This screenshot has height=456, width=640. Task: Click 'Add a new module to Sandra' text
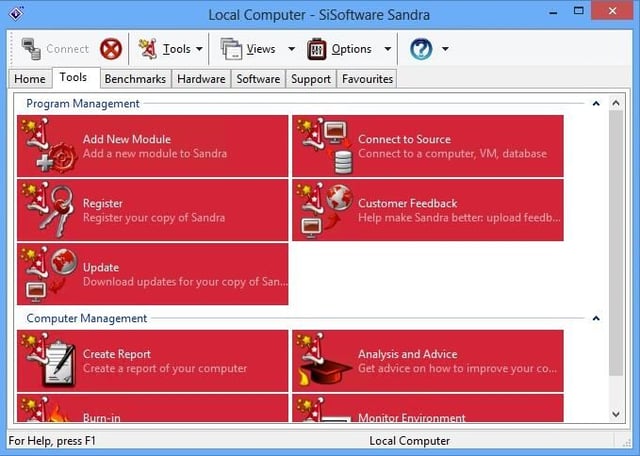pyautogui.click(x=155, y=153)
